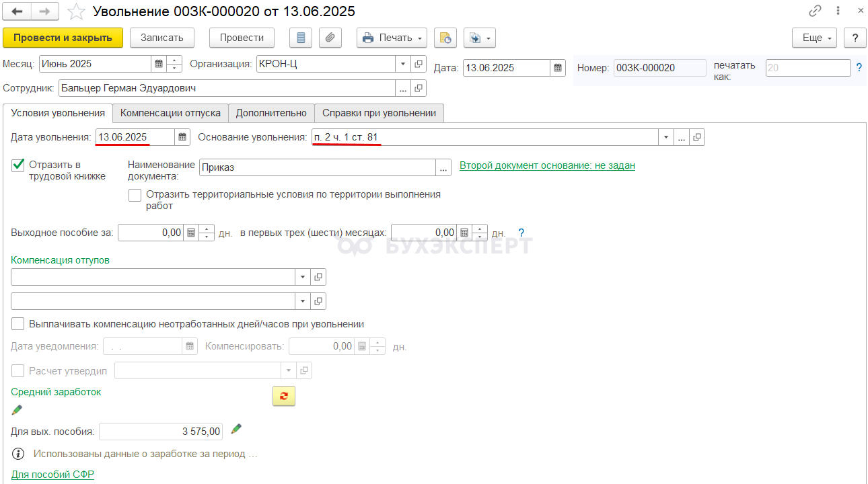Image resolution: width=868 pixels, height=484 pixels.
Task: Expand Основание увольнения dropdown arrow
Action: (666, 137)
